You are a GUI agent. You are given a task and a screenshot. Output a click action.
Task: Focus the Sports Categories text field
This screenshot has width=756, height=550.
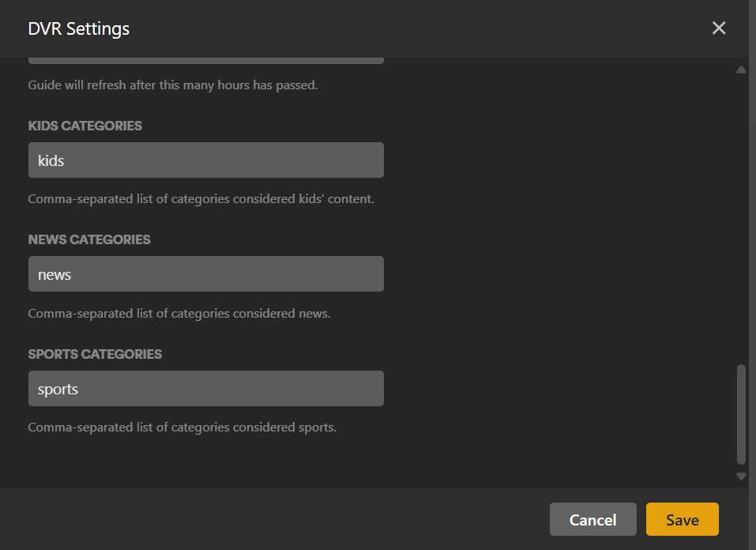(205, 389)
